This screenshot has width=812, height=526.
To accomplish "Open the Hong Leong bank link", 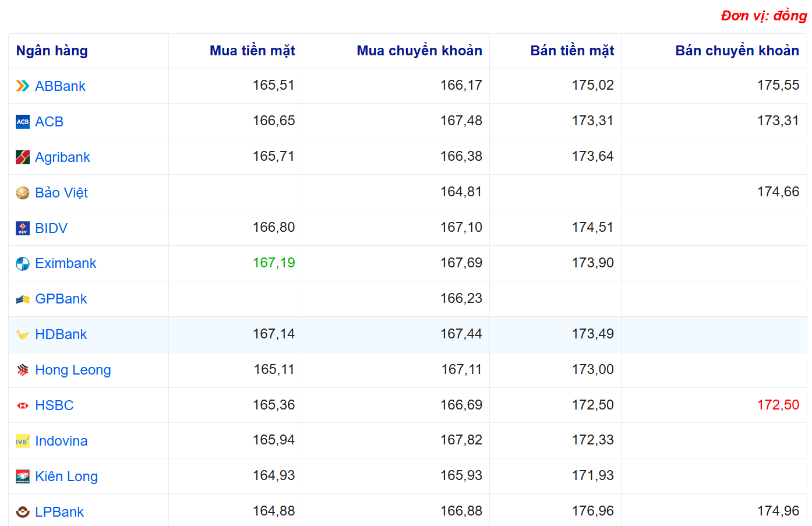I will pyautogui.click(x=73, y=370).
